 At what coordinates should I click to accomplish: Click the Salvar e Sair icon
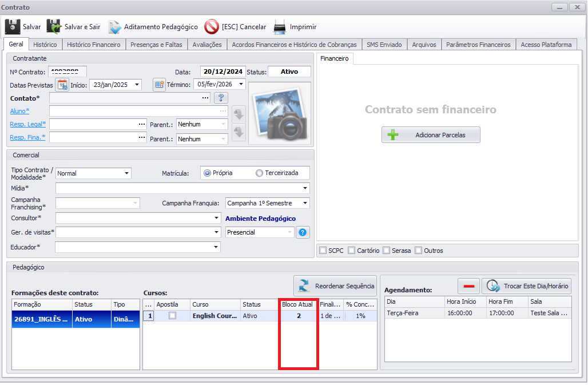click(x=54, y=27)
